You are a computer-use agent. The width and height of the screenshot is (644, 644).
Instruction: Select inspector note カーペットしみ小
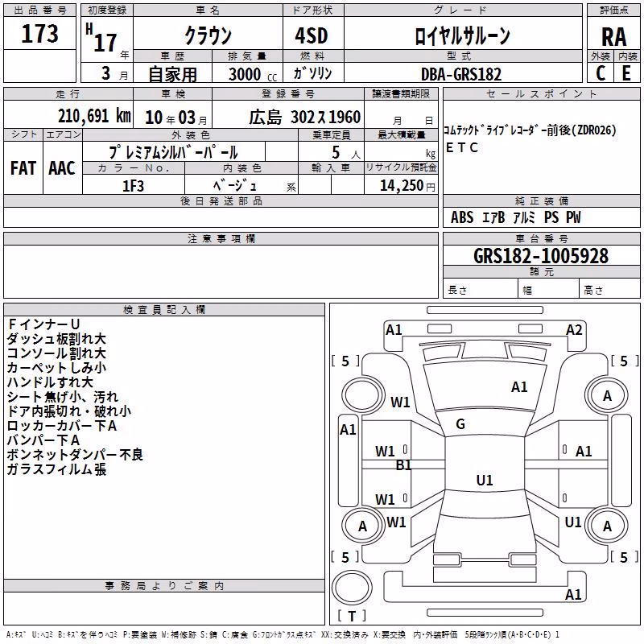(x=56, y=368)
